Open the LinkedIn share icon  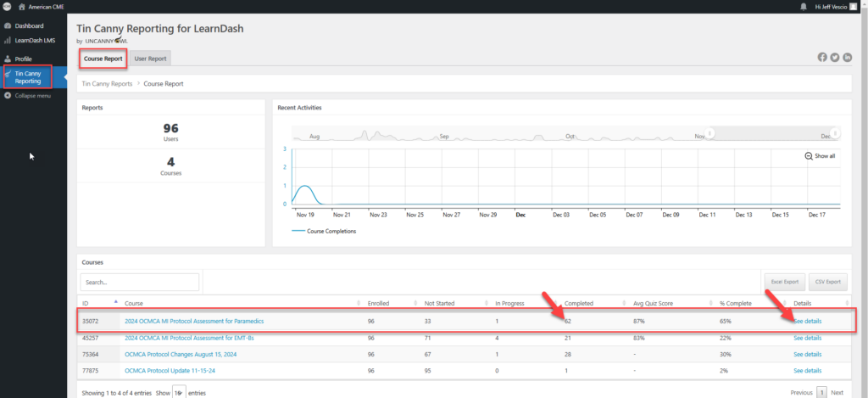point(848,57)
